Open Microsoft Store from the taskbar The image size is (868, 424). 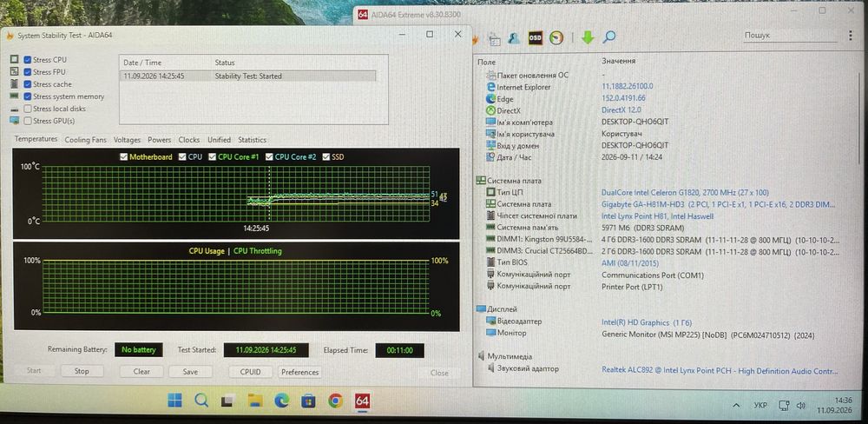[x=308, y=401]
